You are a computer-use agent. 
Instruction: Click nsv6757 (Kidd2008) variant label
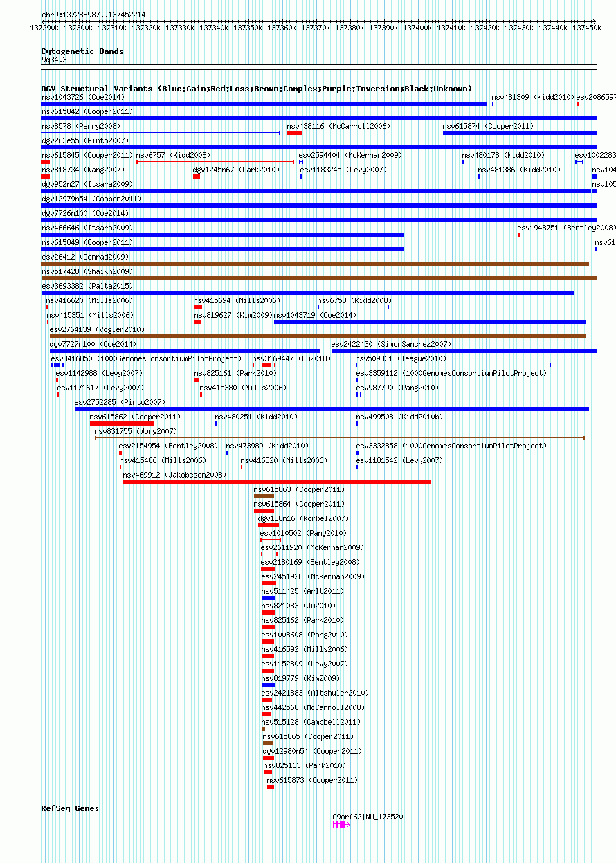tap(173, 155)
